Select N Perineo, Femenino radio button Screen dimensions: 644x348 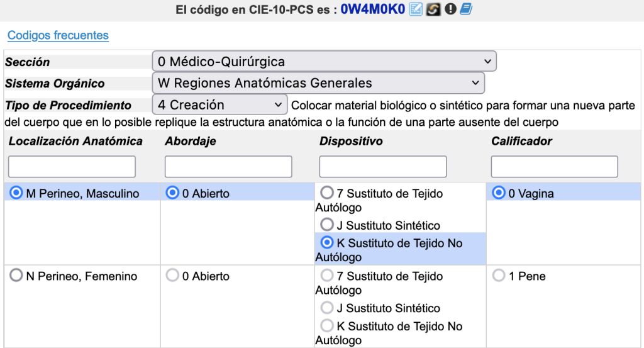tap(16, 276)
